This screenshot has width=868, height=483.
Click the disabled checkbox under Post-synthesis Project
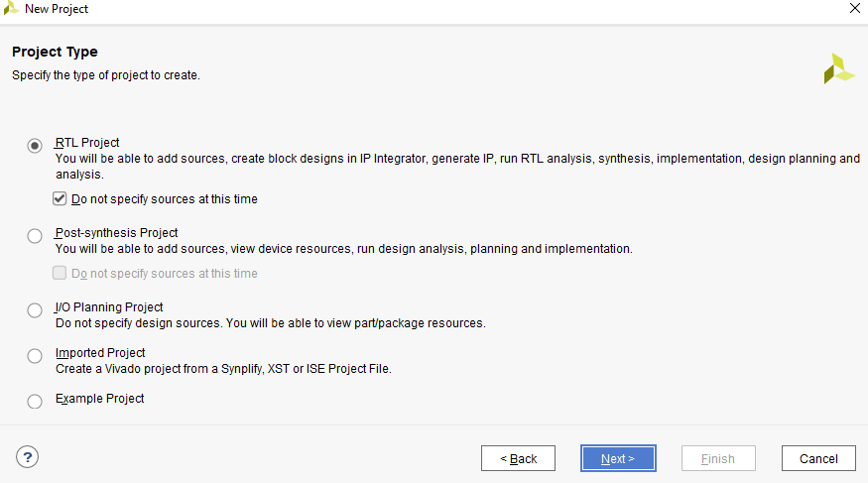(x=60, y=273)
